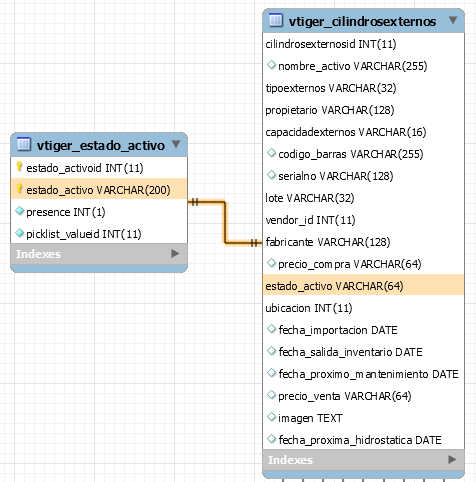The height and width of the screenshot is (482, 476).
Task: Click diamond icon beside fecha_importacion DATE
Action: (271, 329)
